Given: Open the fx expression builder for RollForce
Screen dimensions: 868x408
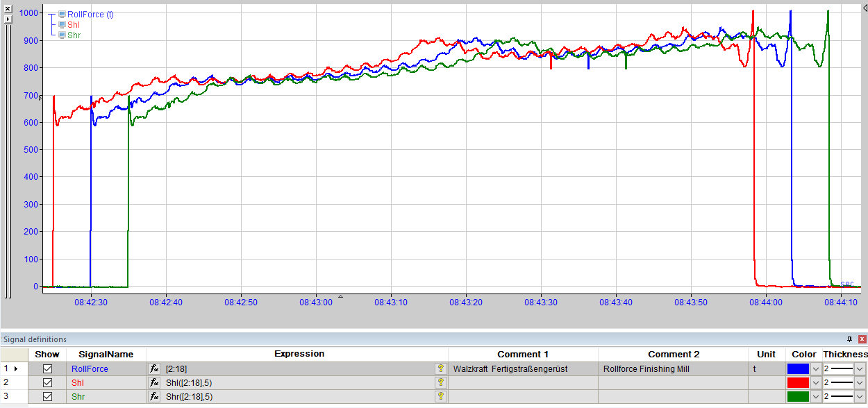Looking at the screenshot, I should point(155,369).
